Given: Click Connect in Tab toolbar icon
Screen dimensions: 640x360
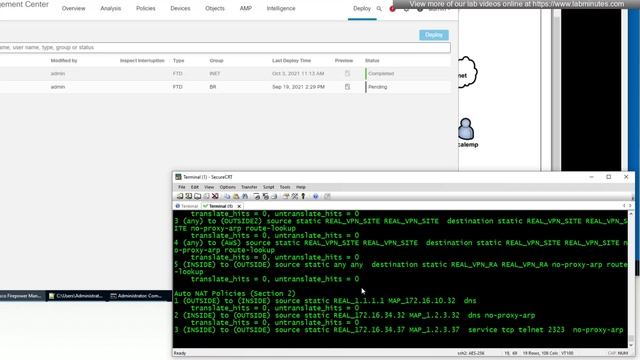Looking at the screenshot, I should [198, 196].
